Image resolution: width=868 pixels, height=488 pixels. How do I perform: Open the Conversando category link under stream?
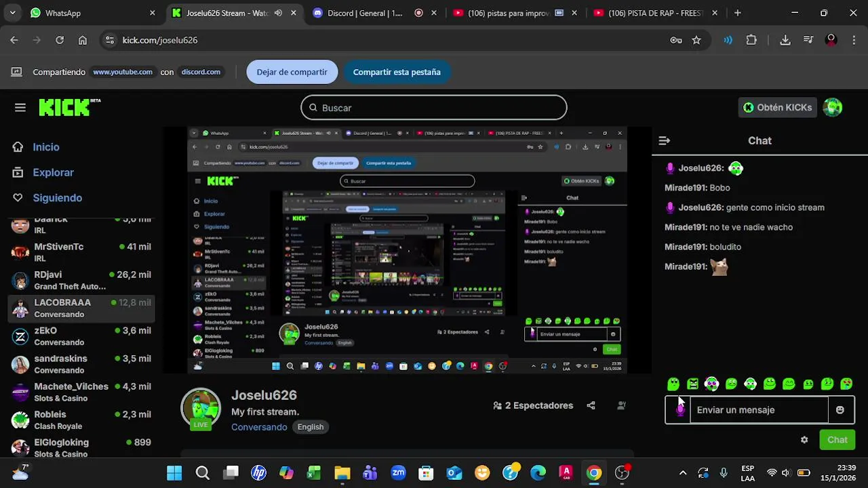click(x=259, y=427)
